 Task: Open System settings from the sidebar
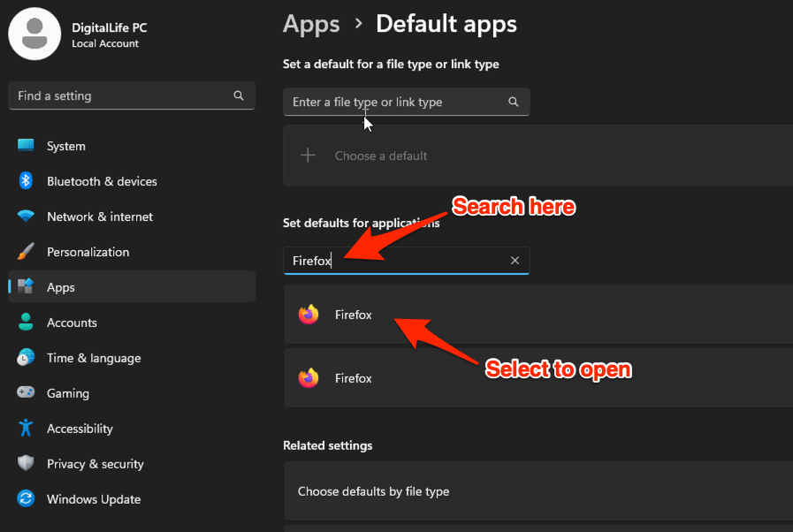coord(25,146)
